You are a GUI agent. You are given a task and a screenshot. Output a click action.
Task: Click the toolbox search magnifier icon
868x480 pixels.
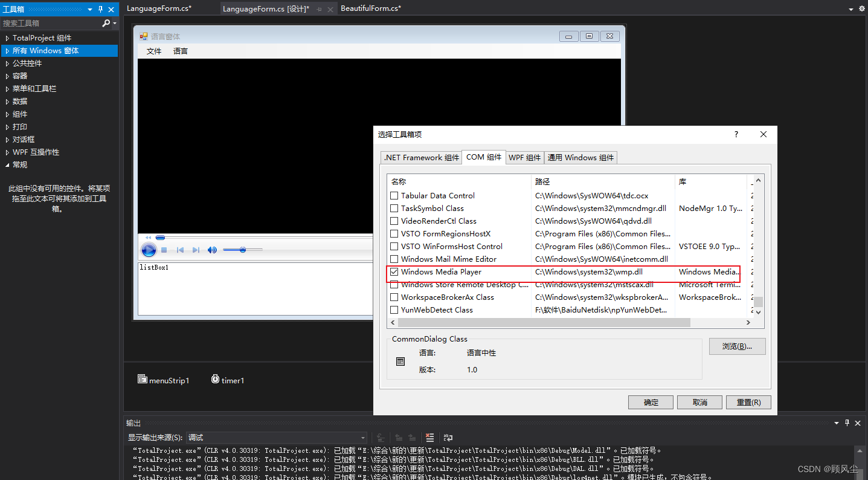pos(104,22)
